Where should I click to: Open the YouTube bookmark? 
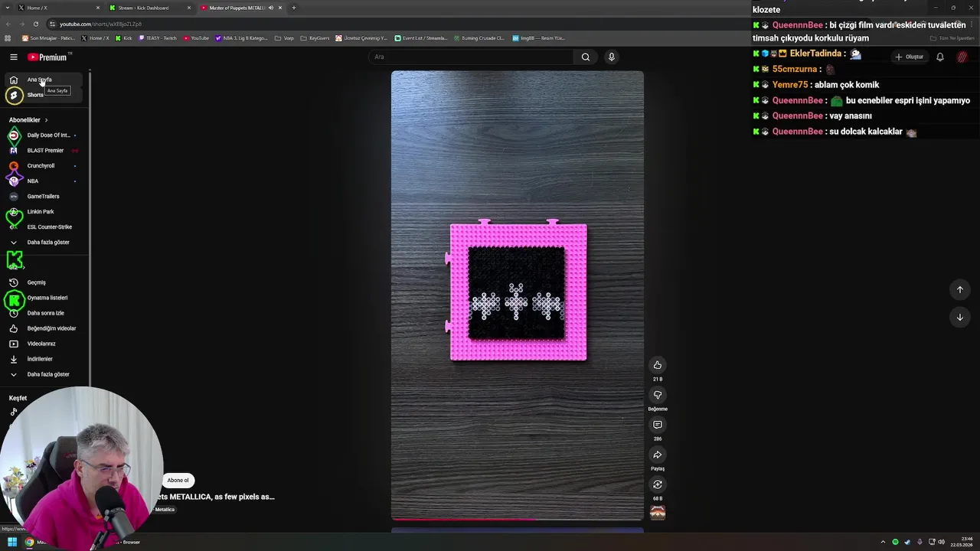pos(196,38)
